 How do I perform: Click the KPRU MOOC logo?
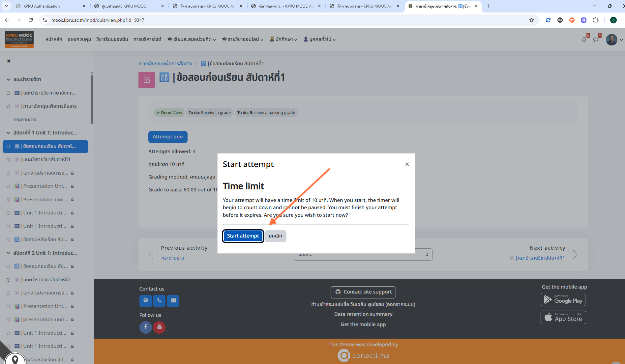(19, 39)
